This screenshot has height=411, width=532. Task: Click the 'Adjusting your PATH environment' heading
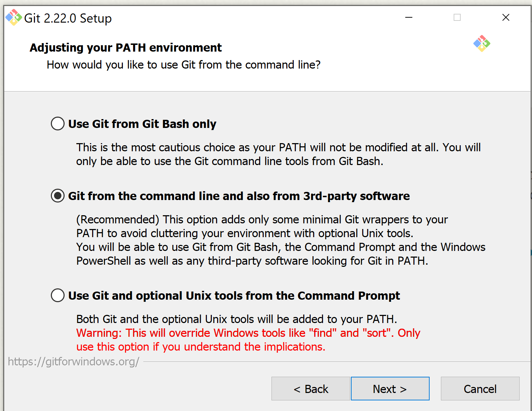[126, 47]
